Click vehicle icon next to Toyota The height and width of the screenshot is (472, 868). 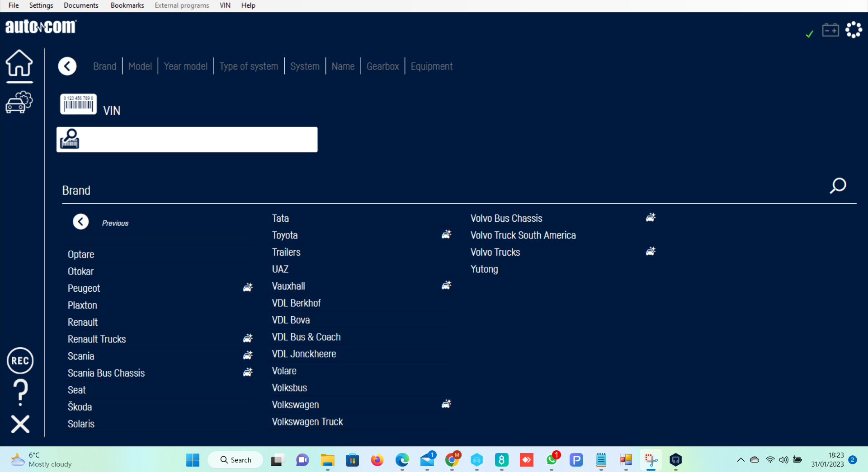pyautogui.click(x=447, y=234)
